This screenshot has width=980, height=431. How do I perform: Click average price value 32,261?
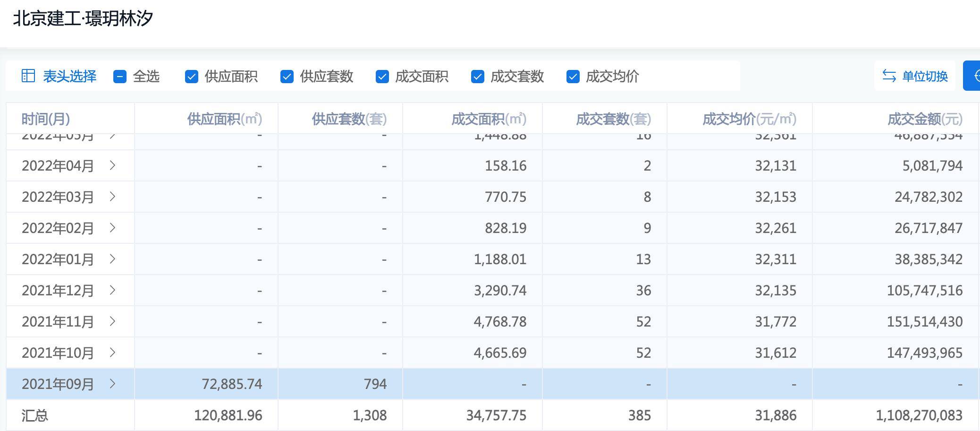tap(776, 228)
